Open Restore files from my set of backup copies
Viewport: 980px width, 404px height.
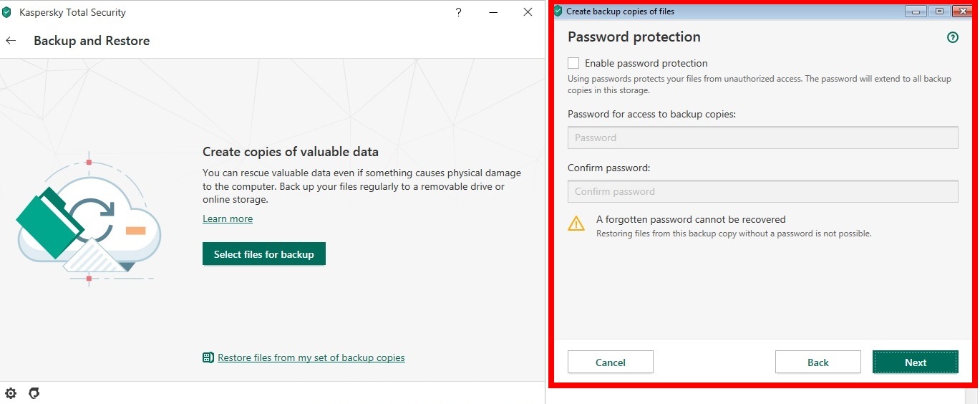coord(311,357)
